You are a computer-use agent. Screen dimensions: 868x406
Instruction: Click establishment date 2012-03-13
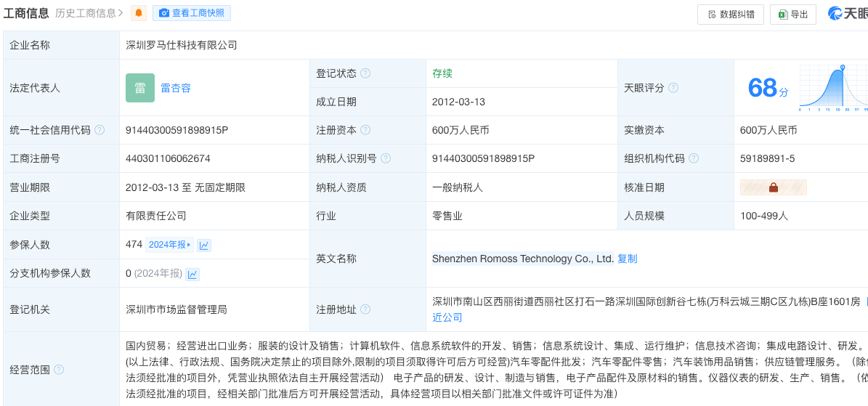(x=459, y=102)
